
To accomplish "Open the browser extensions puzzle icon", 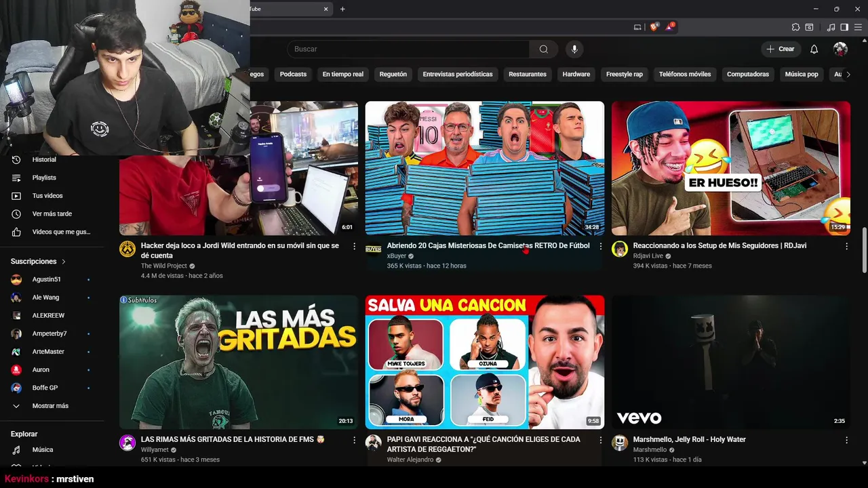I will [795, 27].
